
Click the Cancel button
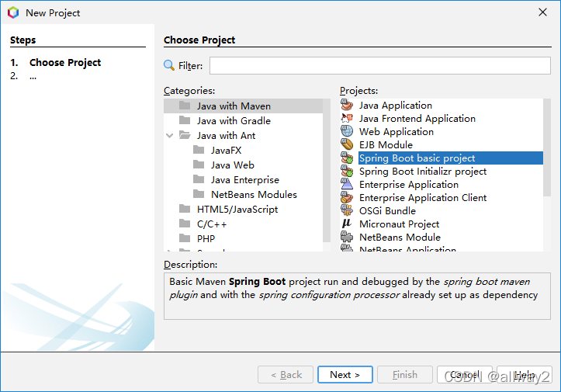tap(465, 374)
